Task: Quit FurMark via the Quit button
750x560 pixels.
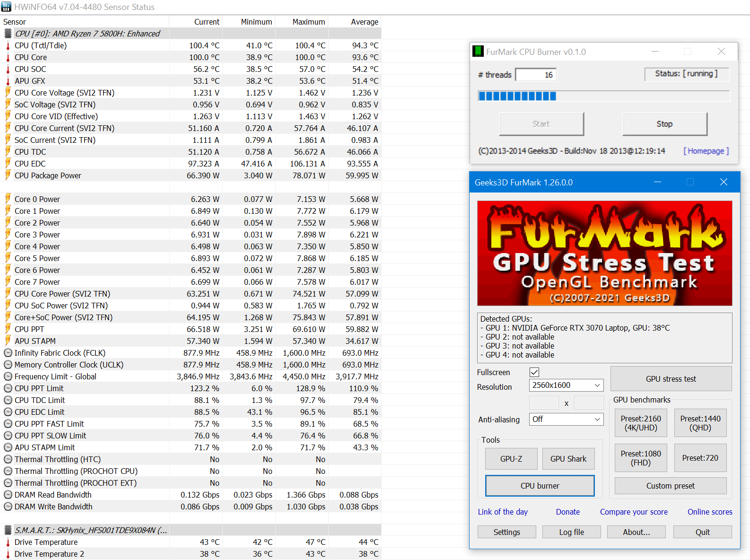Action: coord(703,532)
